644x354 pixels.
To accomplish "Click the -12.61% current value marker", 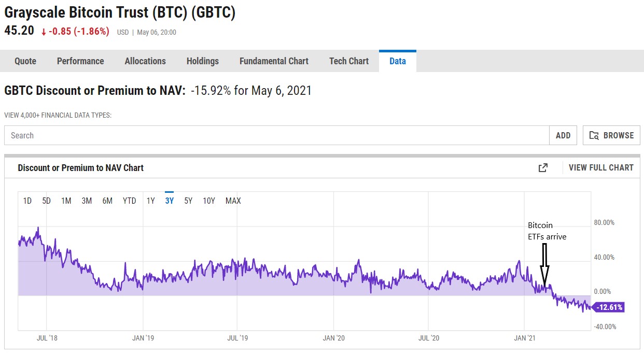I will tap(608, 307).
